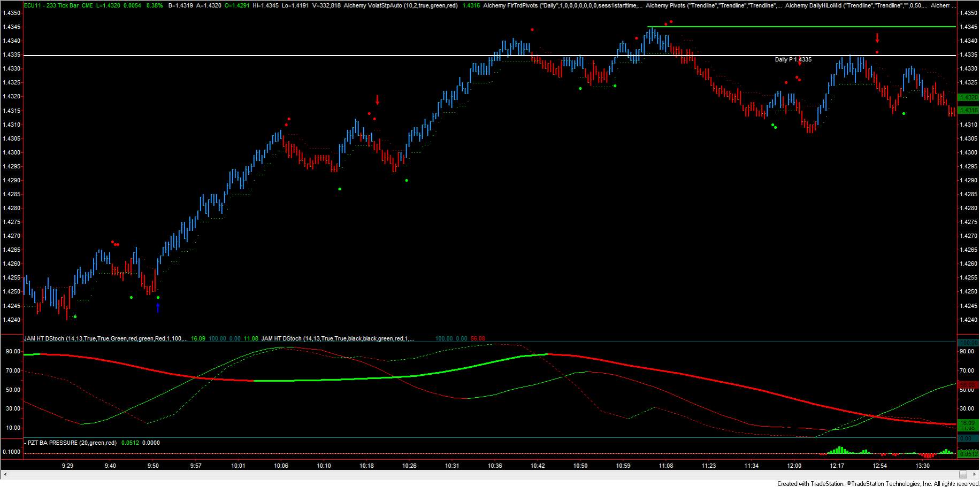
Task: Click the "0.0512" value beside PZT BA PRESSURE label
Action: [x=130, y=443]
